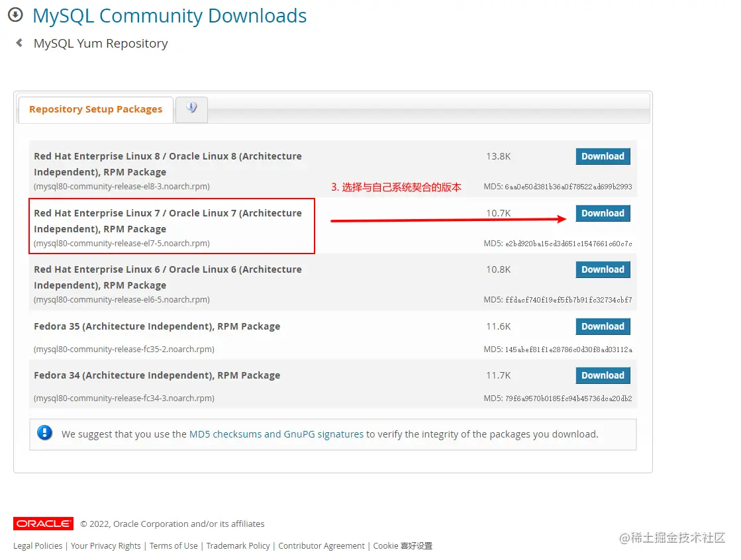Download the Red Hat Enterprise Linux 8 package
The width and height of the screenshot is (741, 560).
603,156
